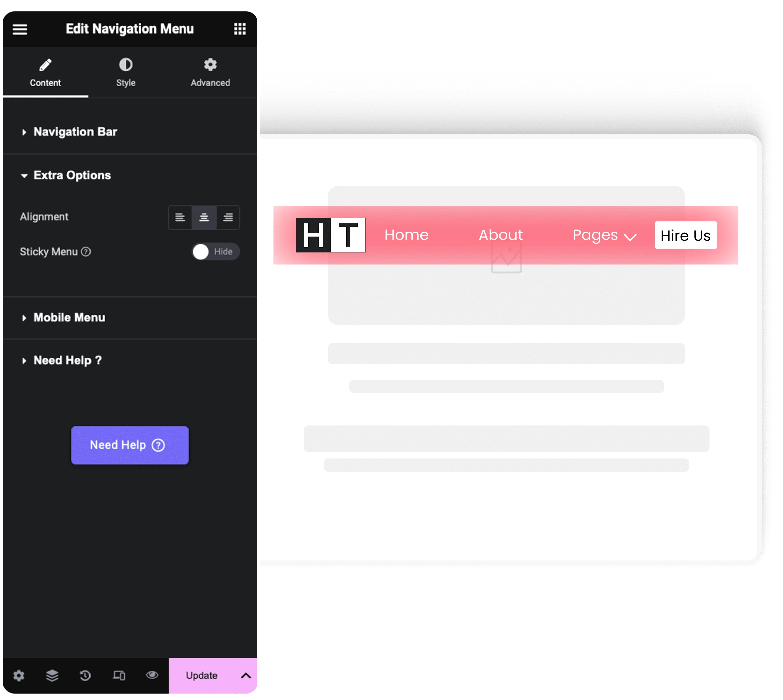Expand the Navigation Bar section
The height and width of the screenshot is (700, 783).
(75, 132)
